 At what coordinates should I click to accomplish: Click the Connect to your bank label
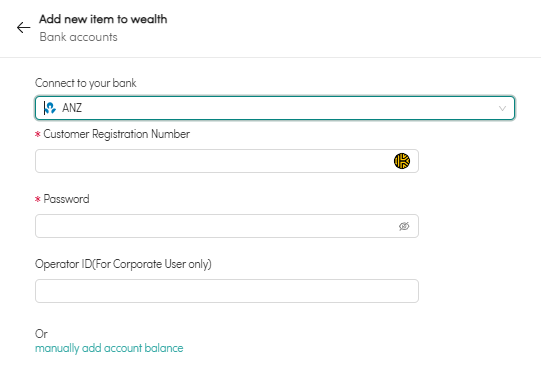click(x=86, y=83)
